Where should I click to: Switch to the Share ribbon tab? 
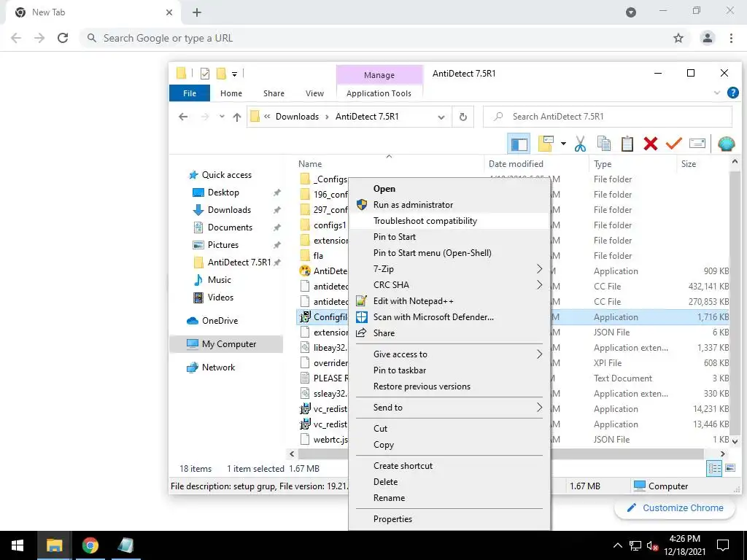pyautogui.click(x=274, y=93)
